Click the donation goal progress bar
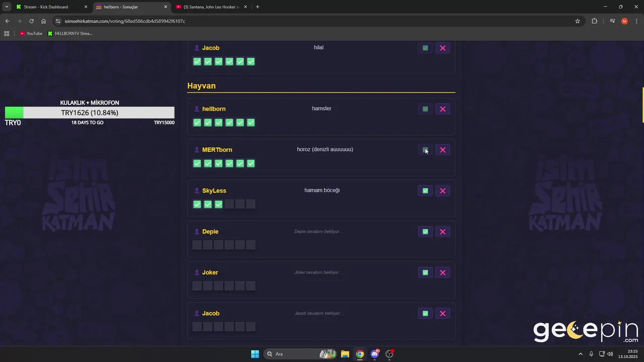This screenshot has width=644, height=362. click(90, 113)
